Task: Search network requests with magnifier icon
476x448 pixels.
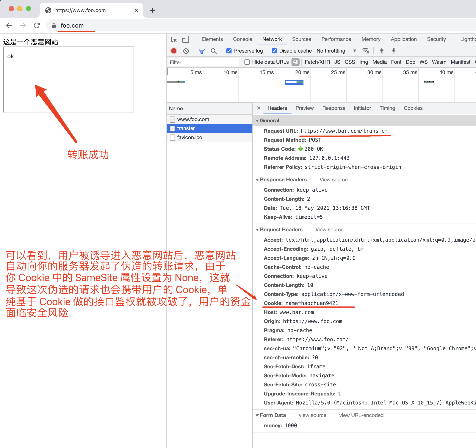Action: (x=214, y=51)
